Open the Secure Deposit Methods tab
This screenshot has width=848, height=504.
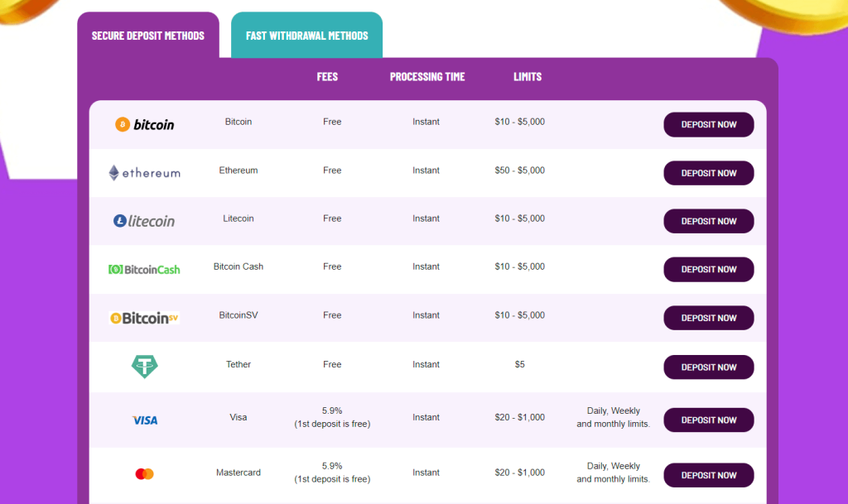[148, 36]
